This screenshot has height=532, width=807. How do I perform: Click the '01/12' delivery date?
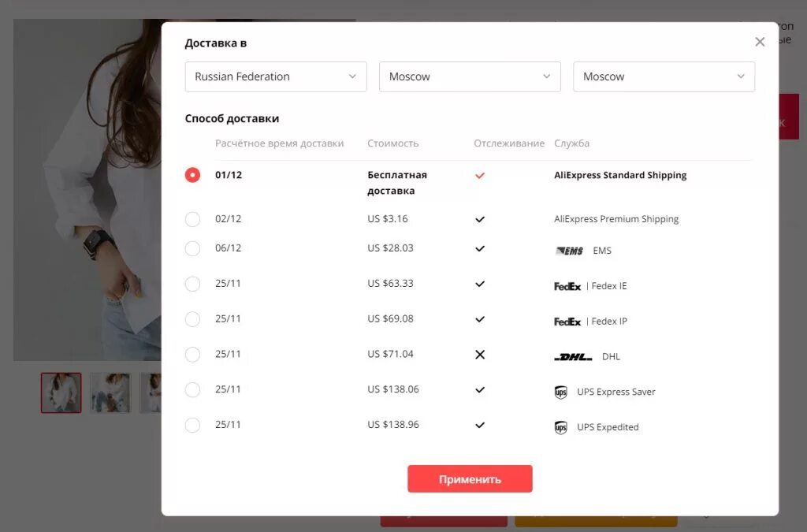229,175
